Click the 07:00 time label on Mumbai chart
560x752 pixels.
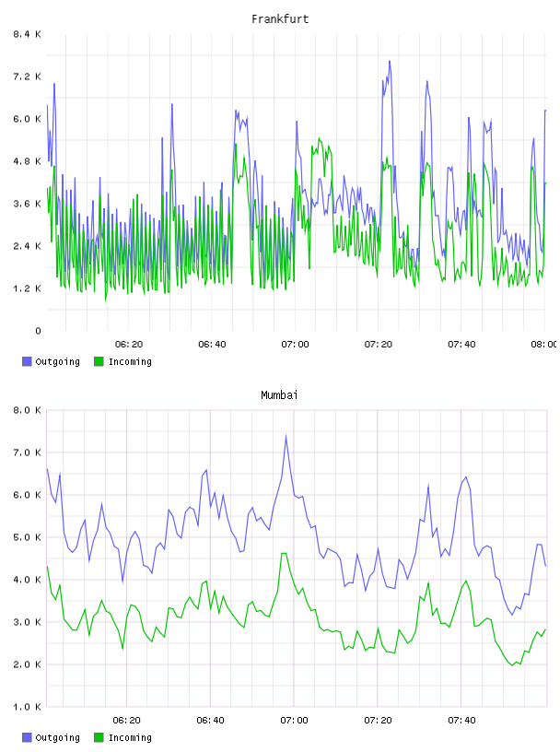(295, 721)
